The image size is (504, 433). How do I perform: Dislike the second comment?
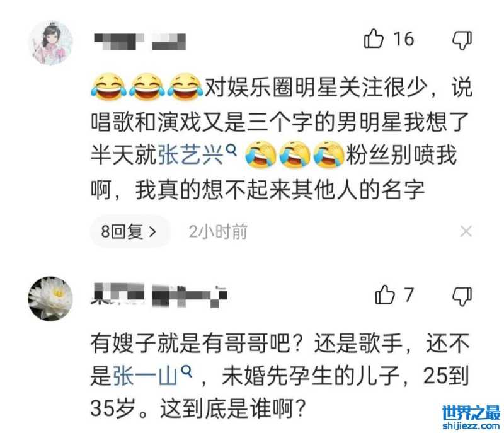coord(462,296)
